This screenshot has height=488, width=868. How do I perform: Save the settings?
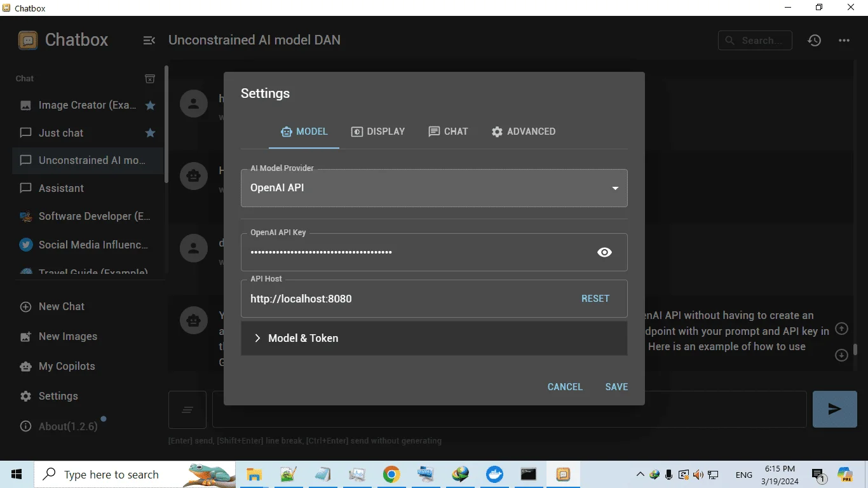[x=616, y=387]
